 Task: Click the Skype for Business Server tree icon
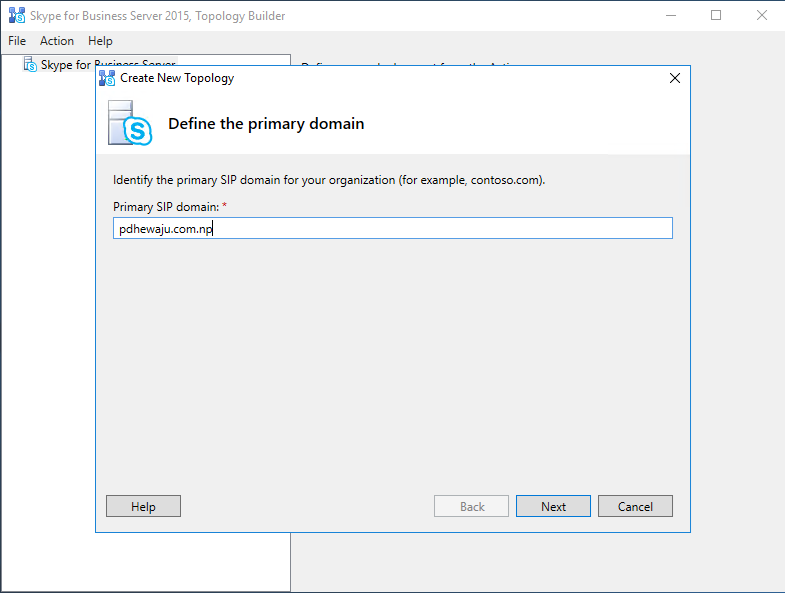click(30, 64)
